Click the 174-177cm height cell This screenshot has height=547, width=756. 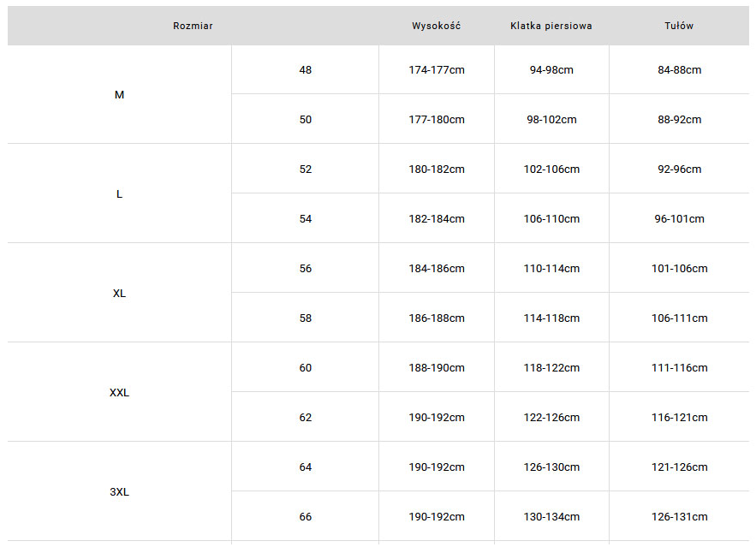tap(437, 70)
